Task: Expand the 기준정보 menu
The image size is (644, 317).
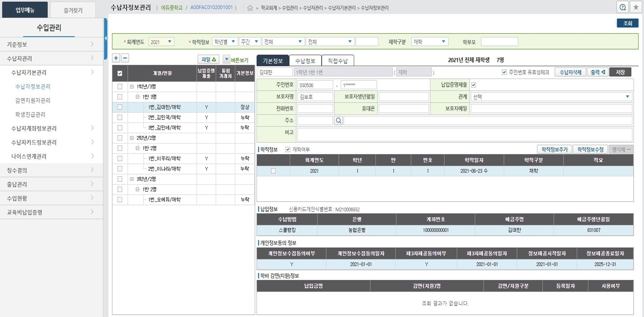Action: point(51,45)
